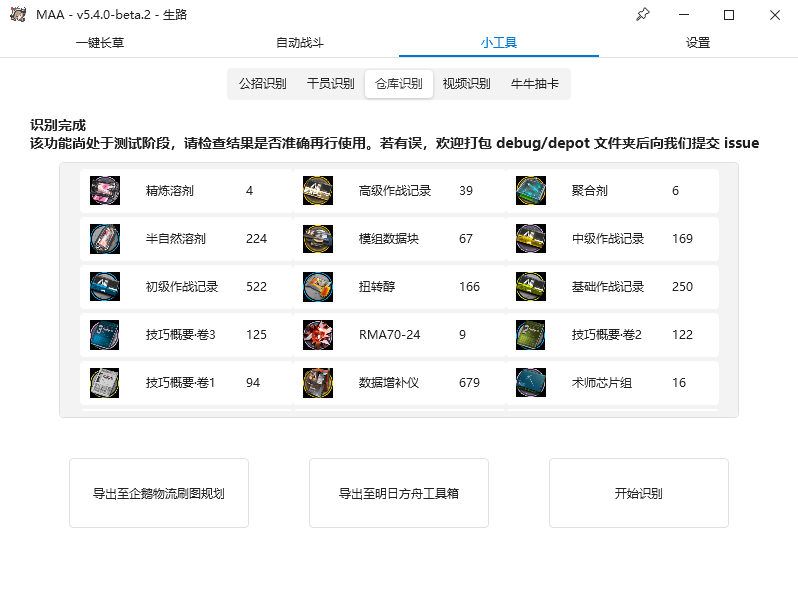Pin the window with the pushpin icon
The image size is (798, 598).
point(643,15)
